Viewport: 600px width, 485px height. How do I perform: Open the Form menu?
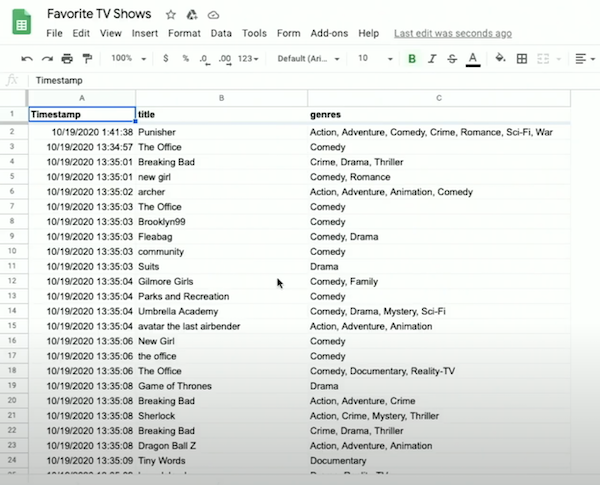click(x=289, y=33)
